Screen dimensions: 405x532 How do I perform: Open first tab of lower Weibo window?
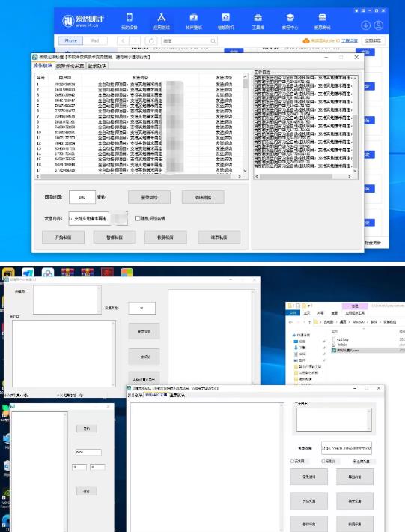(135, 395)
